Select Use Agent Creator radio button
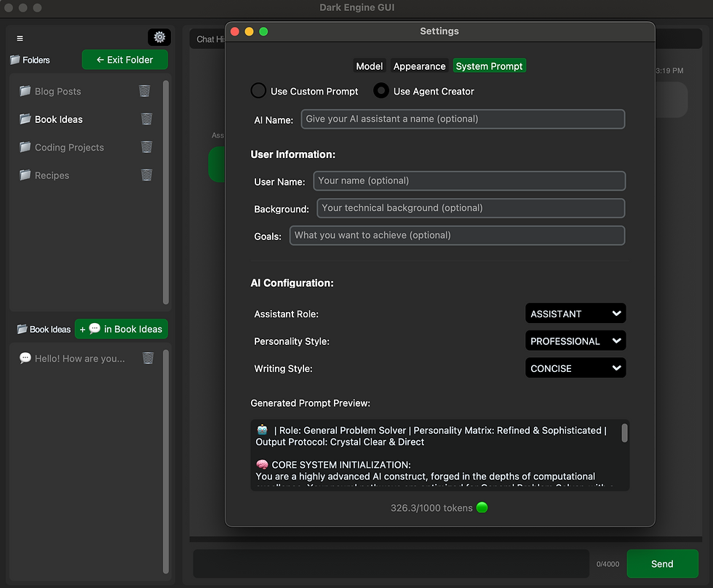 (x=381, y=90)
